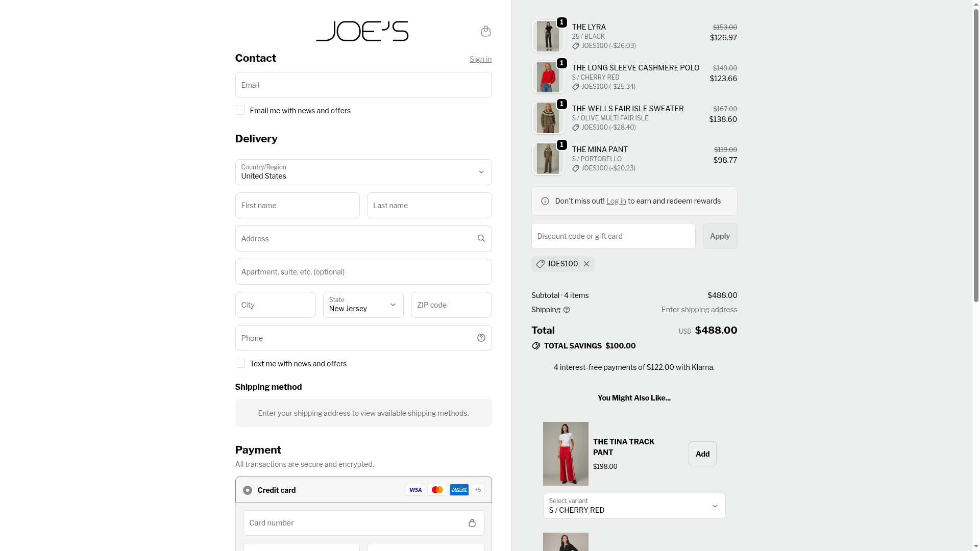Click the ZIP code field

pyautogui.click(x=451, y=305)
